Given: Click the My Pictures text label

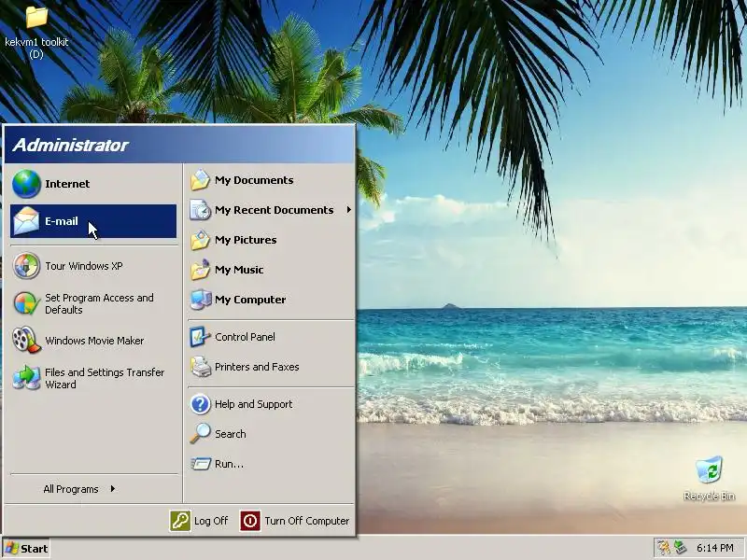Looking at the screenshot, I should 246,240.
